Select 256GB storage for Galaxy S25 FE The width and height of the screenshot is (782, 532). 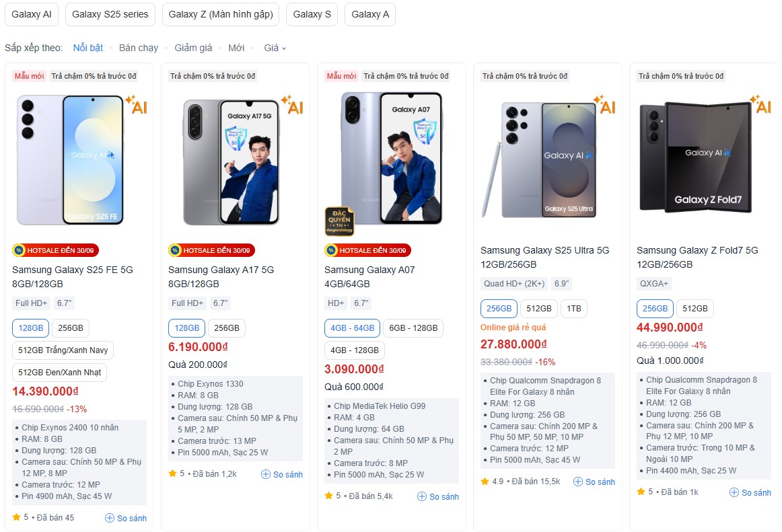pyautogui.click(x=71, y=328)
